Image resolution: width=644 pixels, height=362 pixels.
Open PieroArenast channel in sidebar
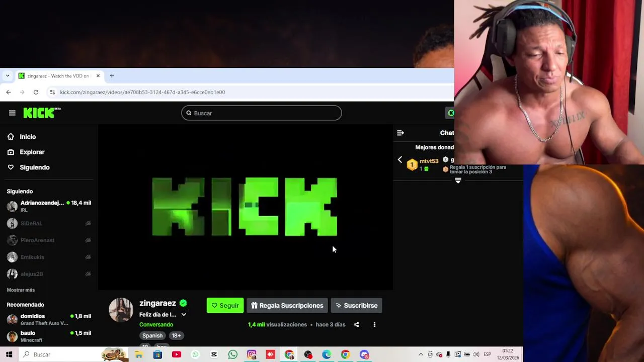(x=49, y=240)
